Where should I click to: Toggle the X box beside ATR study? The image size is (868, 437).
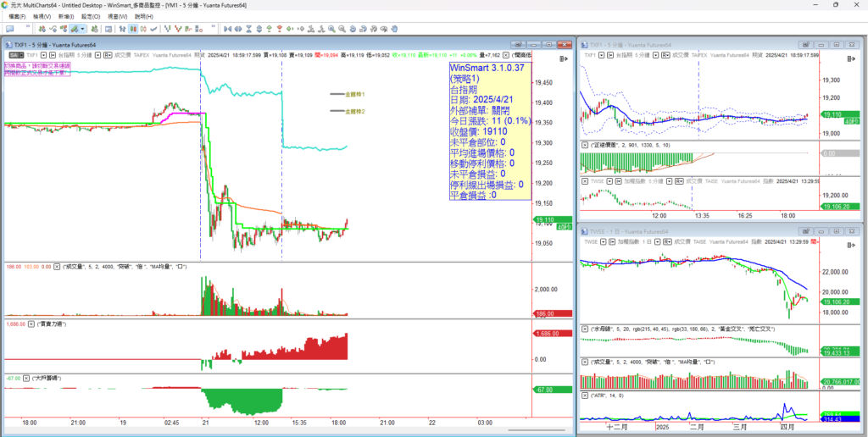pyautogui.click(x=585, y=396)
